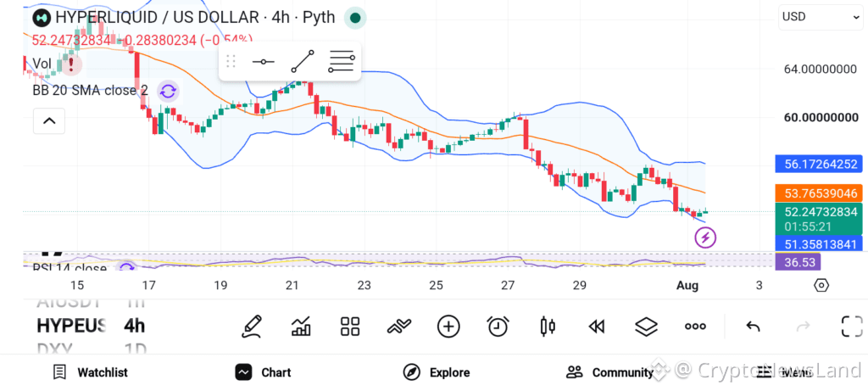Open the USD currency dropdown
This screenshot has height=391, width=868.
(x=821, y=17)
